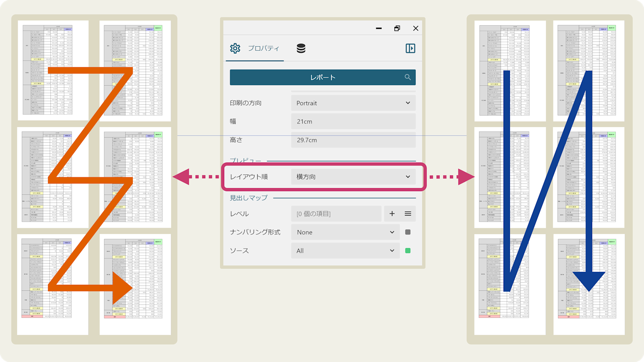Click the 見出しマップ section heading

(248, 198)
